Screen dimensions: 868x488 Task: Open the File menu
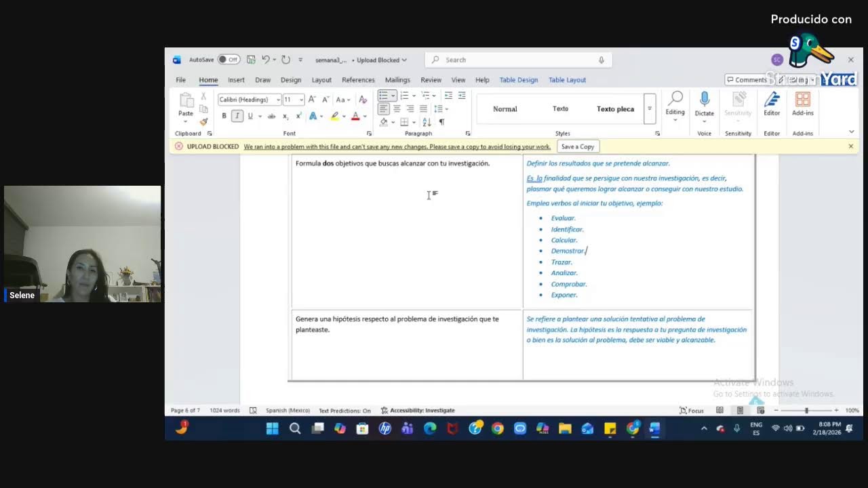181,80
